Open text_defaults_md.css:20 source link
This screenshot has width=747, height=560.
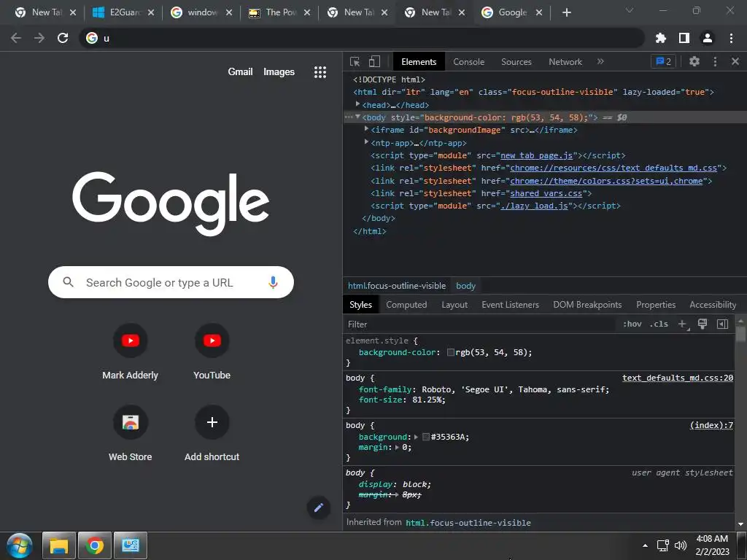[x=678, y=378]
